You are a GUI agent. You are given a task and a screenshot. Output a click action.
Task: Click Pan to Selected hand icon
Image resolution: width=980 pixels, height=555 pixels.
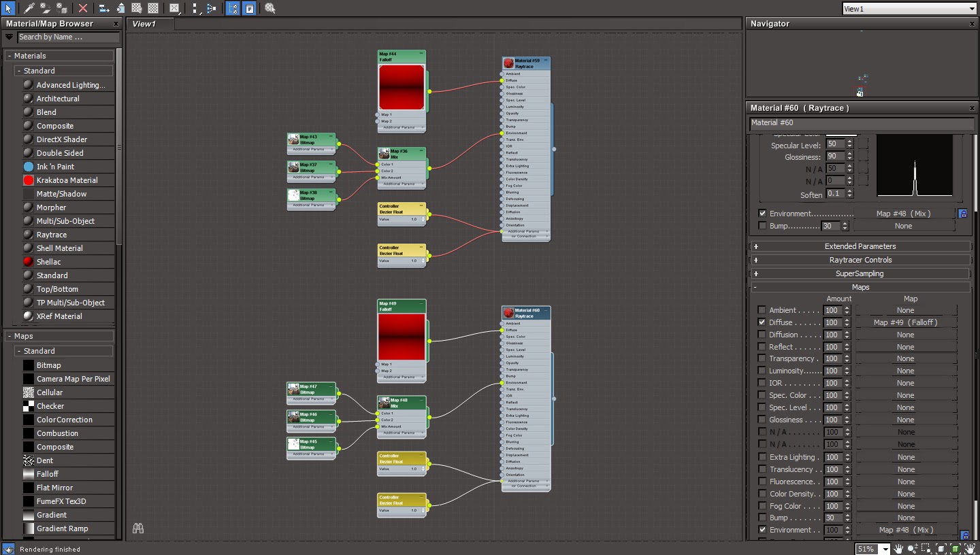(970, 549)
